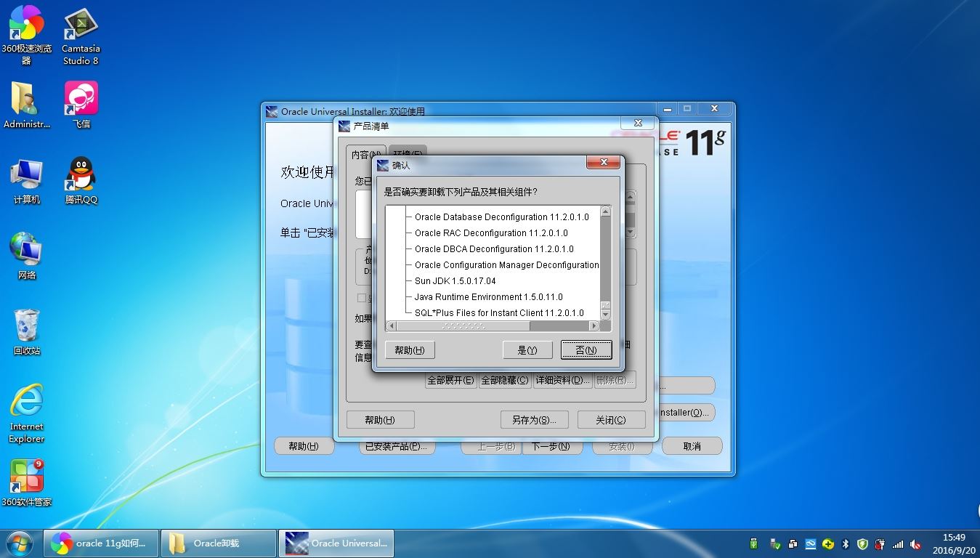Click 全部隐藏(C) in 产品清单 window
980x558 pixels.
505,380
